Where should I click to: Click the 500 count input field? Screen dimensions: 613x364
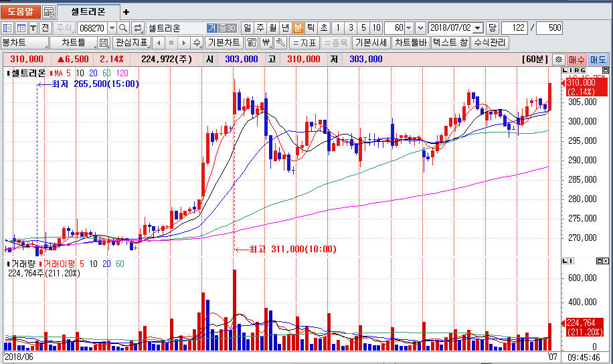click(x=549, y=28)
